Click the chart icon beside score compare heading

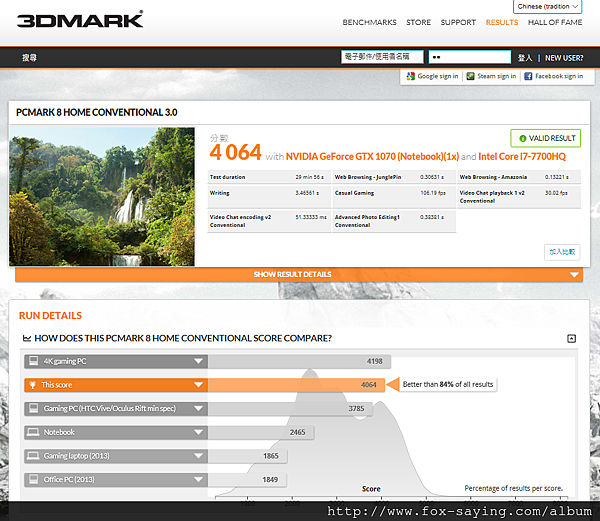[27, 338]
